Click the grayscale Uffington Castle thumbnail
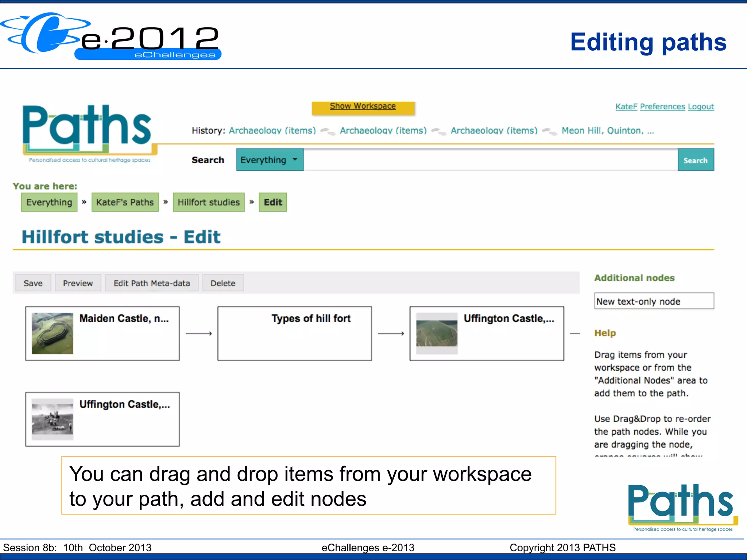Screen dimensions: 747x560 click(53, 419)
